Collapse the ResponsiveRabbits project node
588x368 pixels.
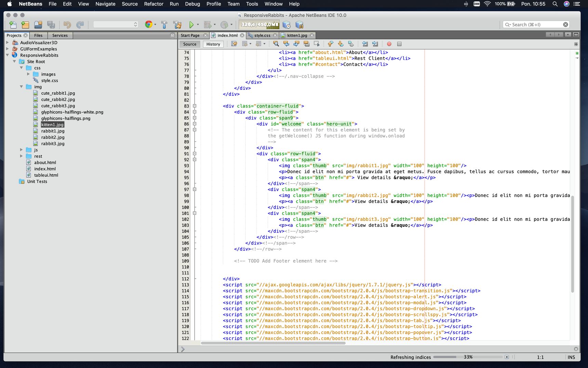[7, 55]
